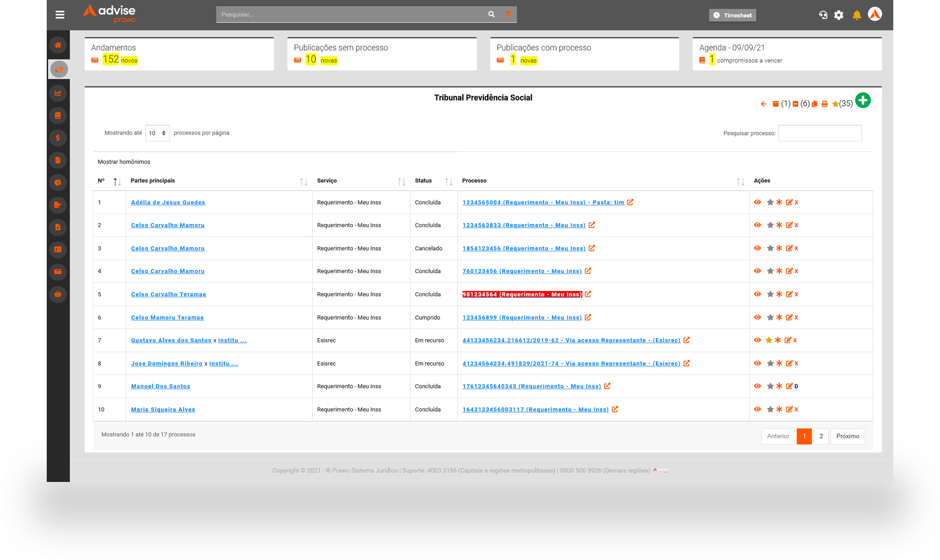This screenshot has width=940, height=560.
Task: Open the contact card sidebar icon
Action: tap(58, 250)
